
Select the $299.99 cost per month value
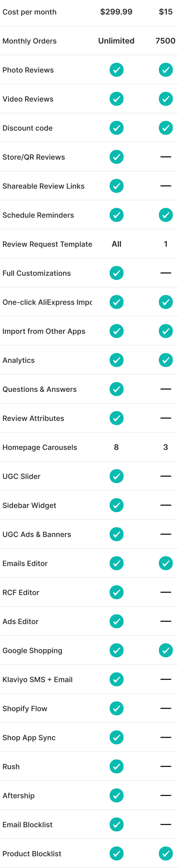pos(116,12)
